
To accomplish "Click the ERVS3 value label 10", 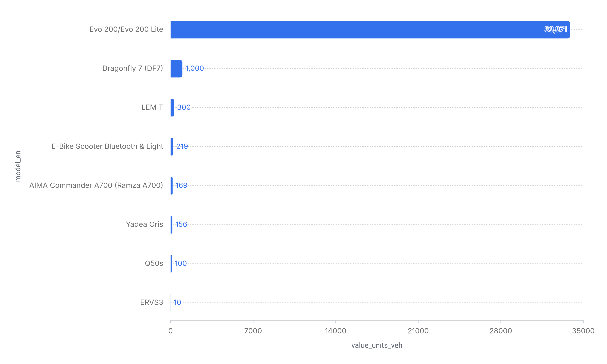I will [177, 303].
